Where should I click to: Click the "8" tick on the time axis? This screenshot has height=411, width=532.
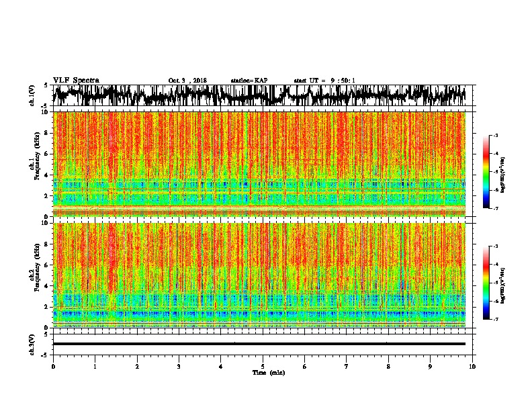pyautogui.click(x=388, y=367)
